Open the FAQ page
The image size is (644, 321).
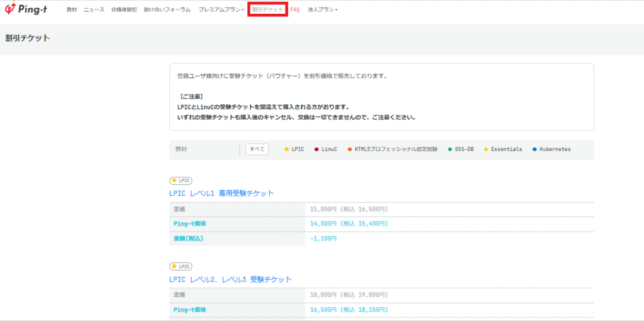pyautogui.click(x=295, y=10)
